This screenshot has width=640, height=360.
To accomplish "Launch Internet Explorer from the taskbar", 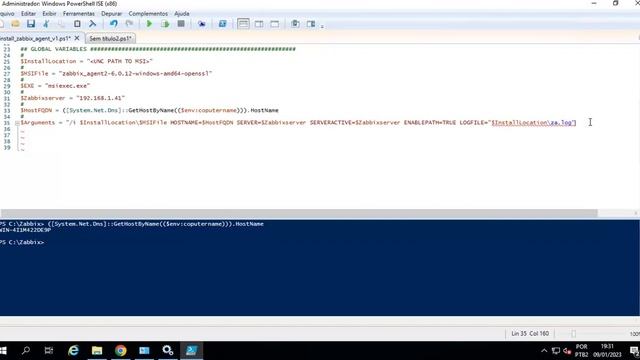I will point(73,351).
